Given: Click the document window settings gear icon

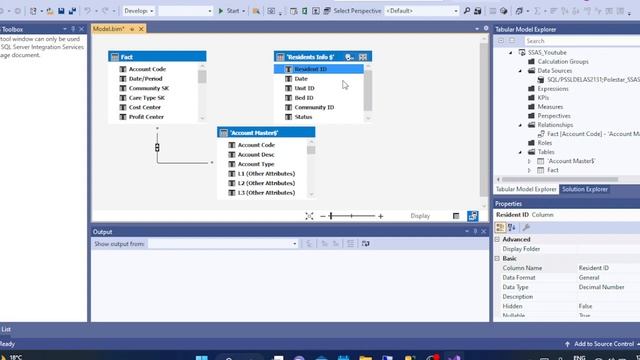Looking at the screenshot, I should [x=486, y=29].
